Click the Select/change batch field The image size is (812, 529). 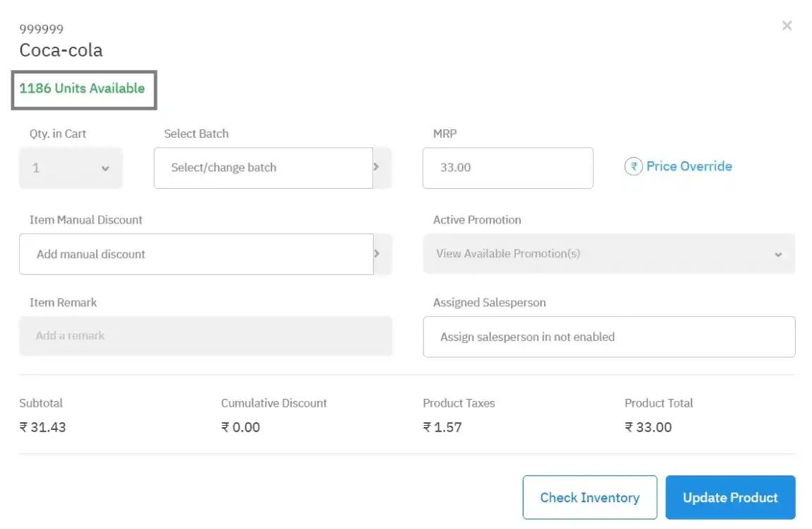(263, 168)
